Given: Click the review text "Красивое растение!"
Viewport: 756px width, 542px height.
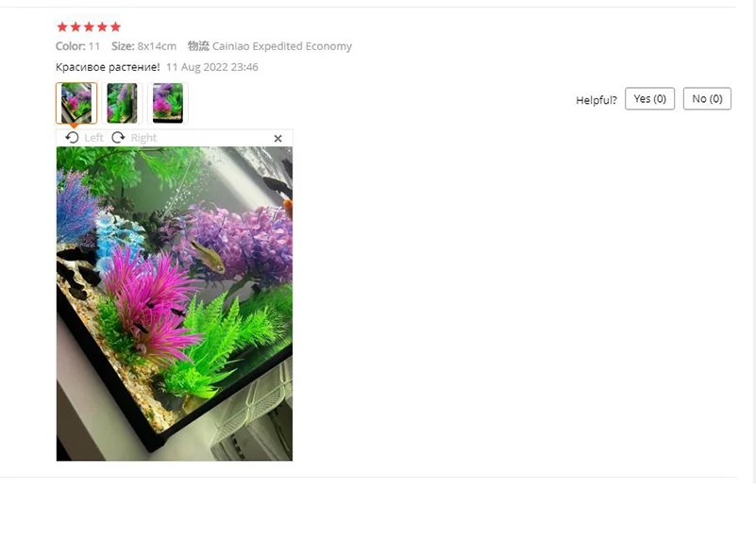Looking at the screenshot, I should click(x=108, y=67).
